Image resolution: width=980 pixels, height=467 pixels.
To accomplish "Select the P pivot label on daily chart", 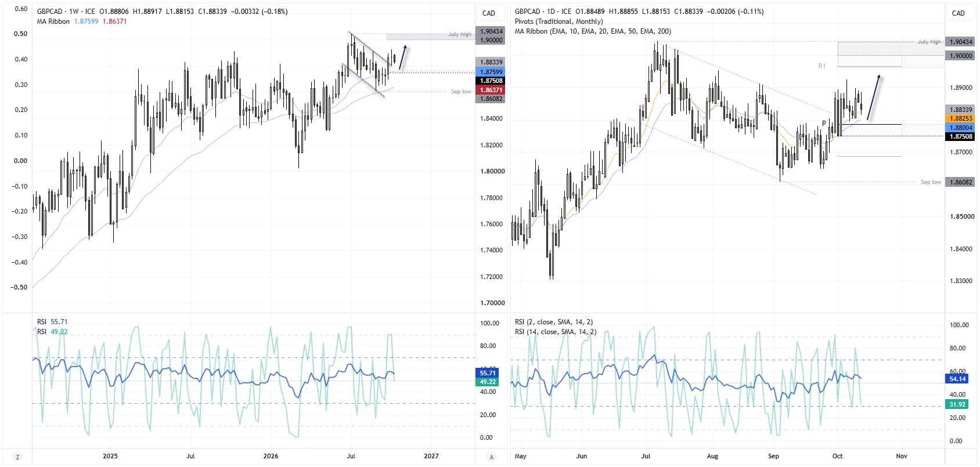I will pyautogui.click(x=824, y=124).
